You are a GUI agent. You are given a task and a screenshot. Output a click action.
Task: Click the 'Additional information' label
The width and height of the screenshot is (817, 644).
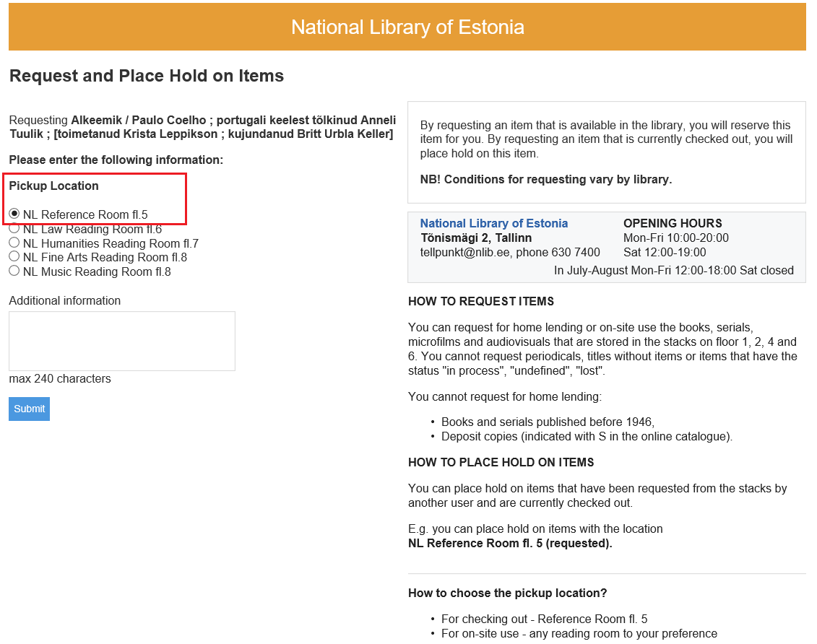(x=64, y=300)
